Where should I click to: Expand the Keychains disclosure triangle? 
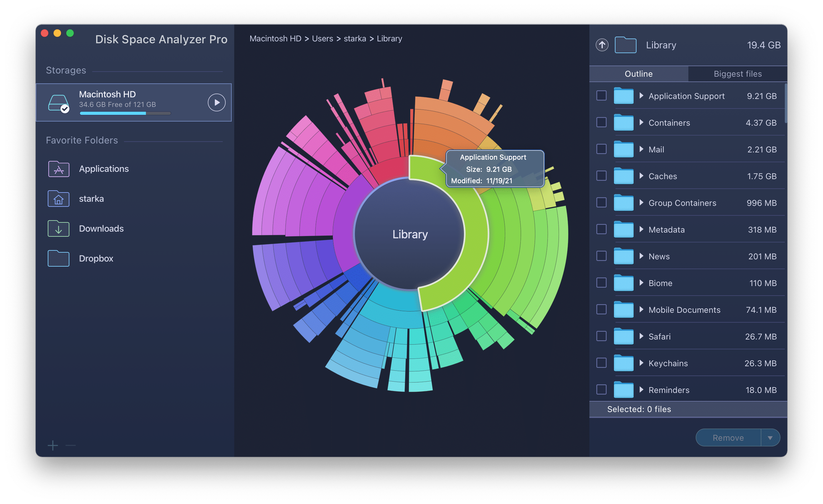(641, 363)
